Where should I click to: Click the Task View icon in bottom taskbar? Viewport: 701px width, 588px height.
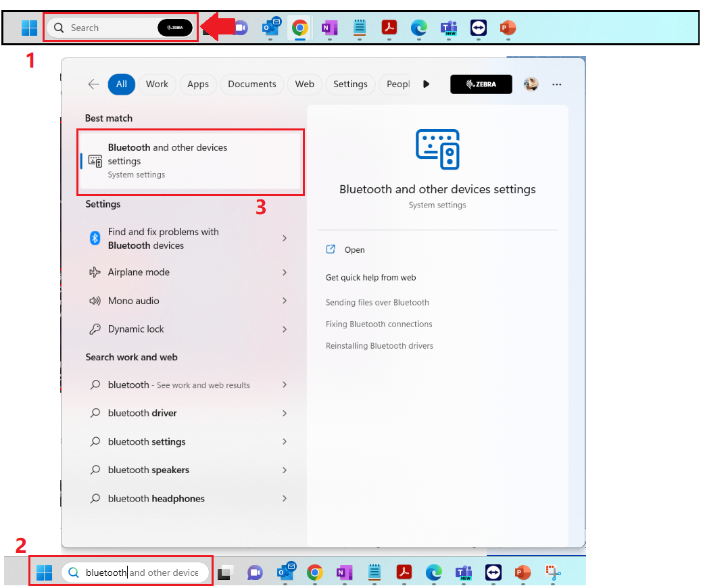226,573
